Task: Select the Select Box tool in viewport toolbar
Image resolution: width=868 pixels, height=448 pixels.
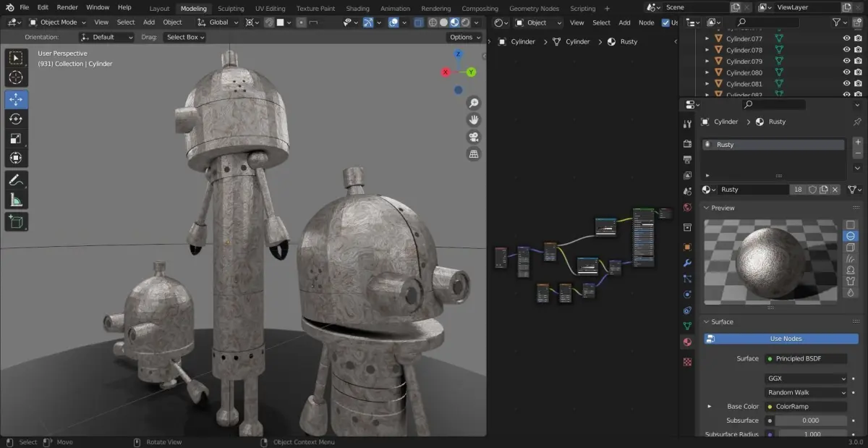Action: pos(16,59)
